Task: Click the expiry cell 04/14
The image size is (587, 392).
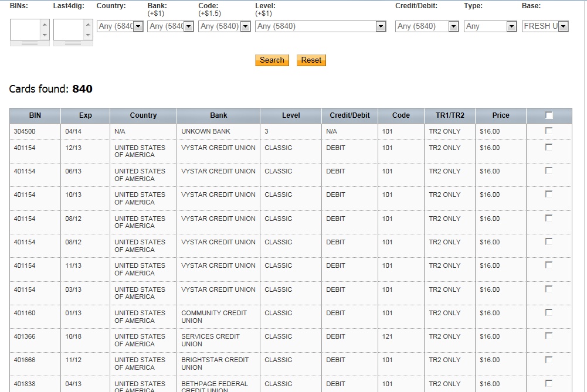Action: (x=73, y=132)
